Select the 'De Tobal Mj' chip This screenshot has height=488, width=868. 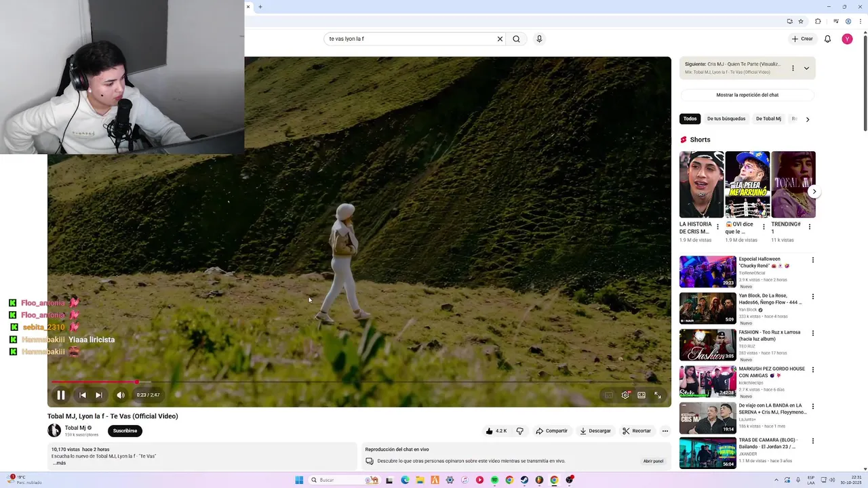click(768, 119)
